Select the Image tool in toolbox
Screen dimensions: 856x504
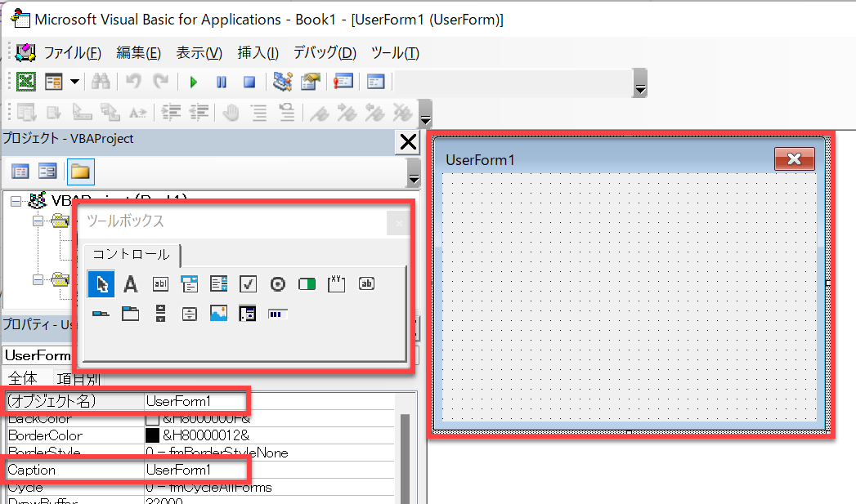219,314
